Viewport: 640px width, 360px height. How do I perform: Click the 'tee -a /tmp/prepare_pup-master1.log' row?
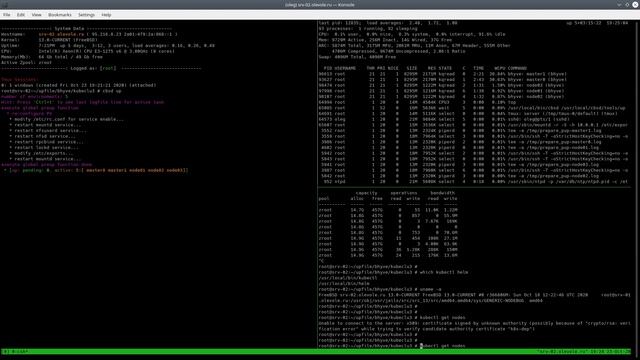461,131
